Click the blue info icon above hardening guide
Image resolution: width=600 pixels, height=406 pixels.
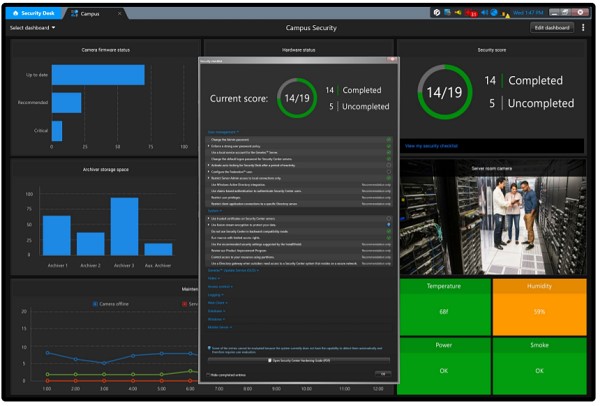pos(210,348)
